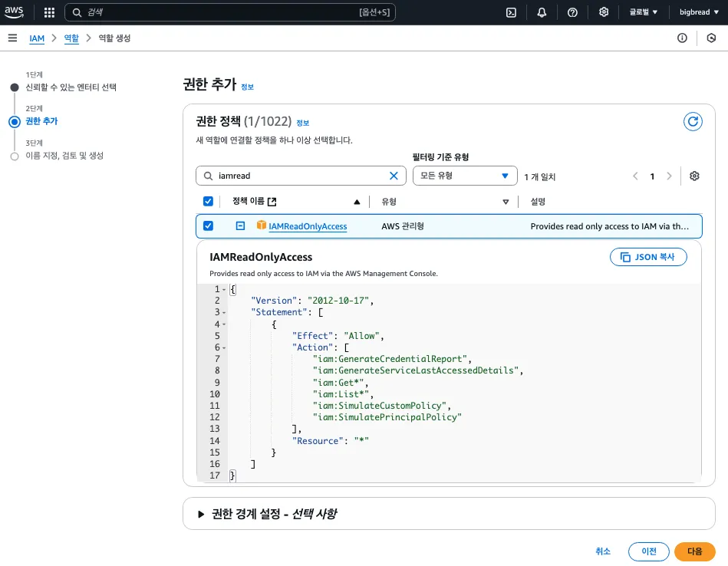728x566 pixels.
Task: Open 정보 link next to 권한 정책
Action: coord(303,123)
